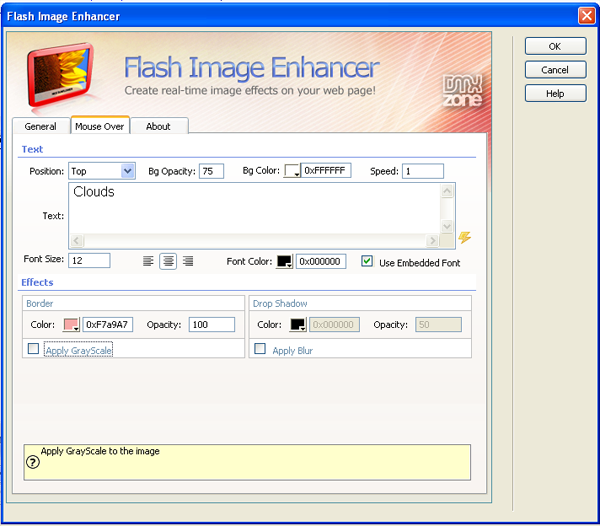Select center text alignment
This screenshot has height=526, width=600.
coord(168,262)
